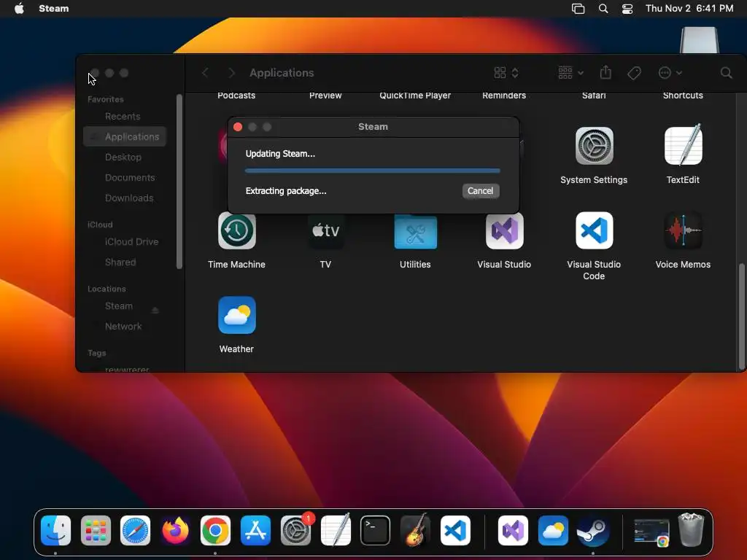Go back in the Finder window
This screenshot has height=560, width=747.
pyautogui.click(x=205, y=73)
